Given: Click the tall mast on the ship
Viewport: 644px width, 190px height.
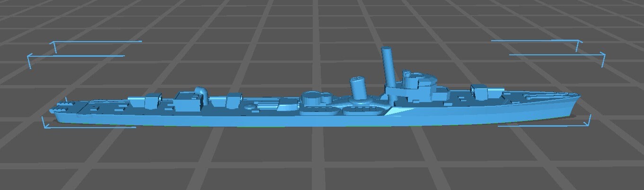Looking at the screenshot, I should click(389, 66).
